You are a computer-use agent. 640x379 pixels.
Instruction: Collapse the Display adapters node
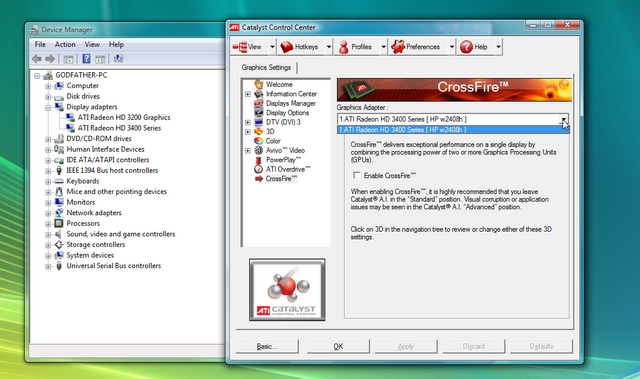(x=48, y=107)
